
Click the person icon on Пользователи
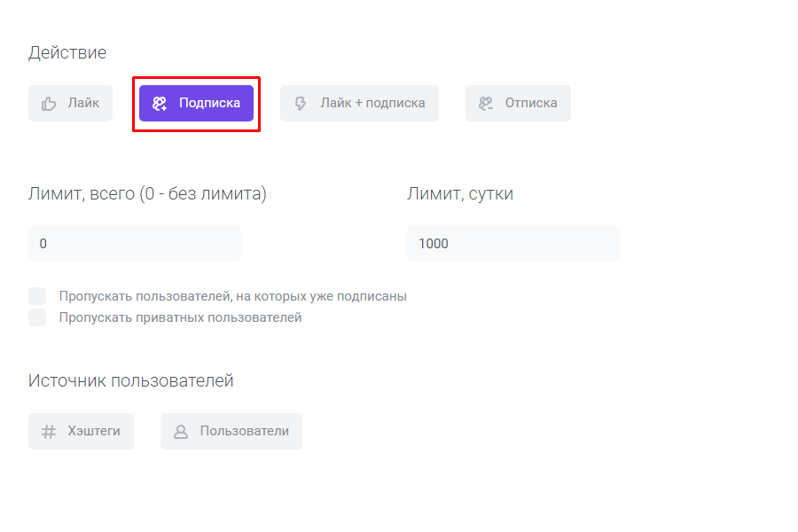click(x=181, y=432)
